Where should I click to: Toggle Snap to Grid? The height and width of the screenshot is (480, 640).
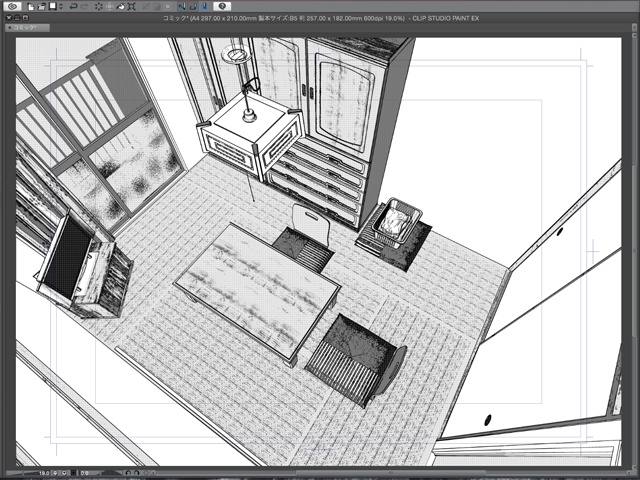(204, 7)
